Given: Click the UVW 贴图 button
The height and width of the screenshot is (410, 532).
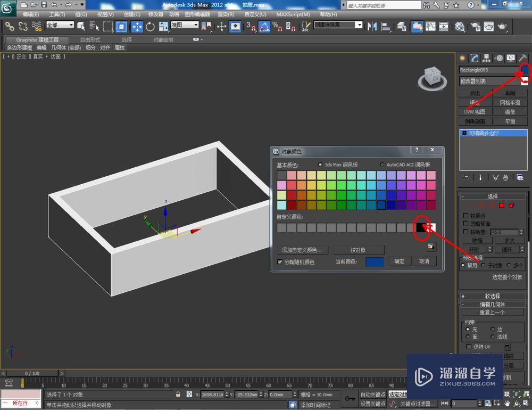Looking at the screenshot, I should coord(474,112).
